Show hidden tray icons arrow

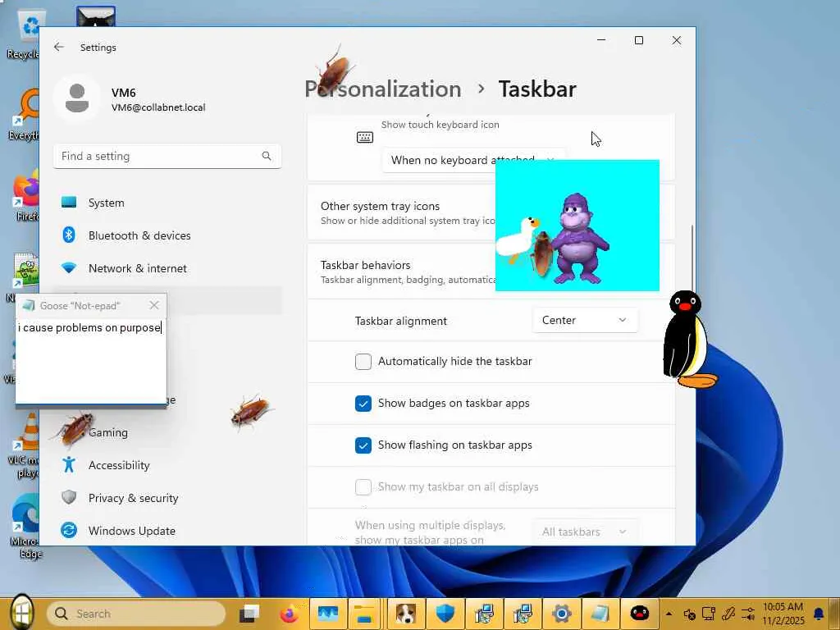point(669,614)
